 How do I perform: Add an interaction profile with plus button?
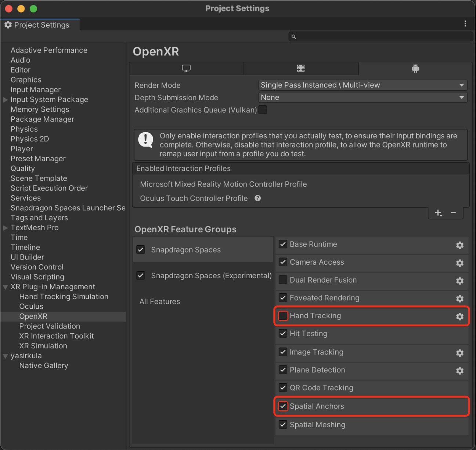[x=438, y=213]
